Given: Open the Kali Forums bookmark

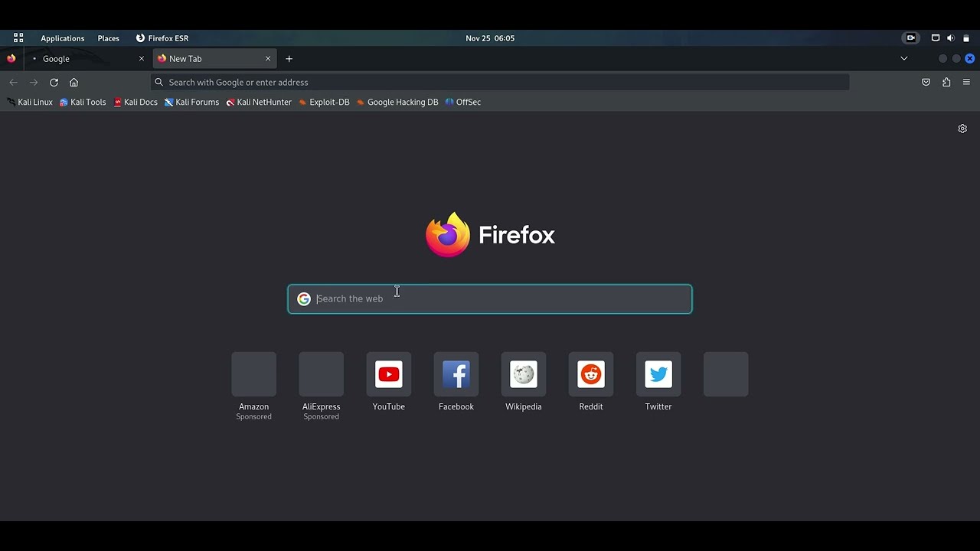Looking at the screenshot, I should [x=191, y=102].
